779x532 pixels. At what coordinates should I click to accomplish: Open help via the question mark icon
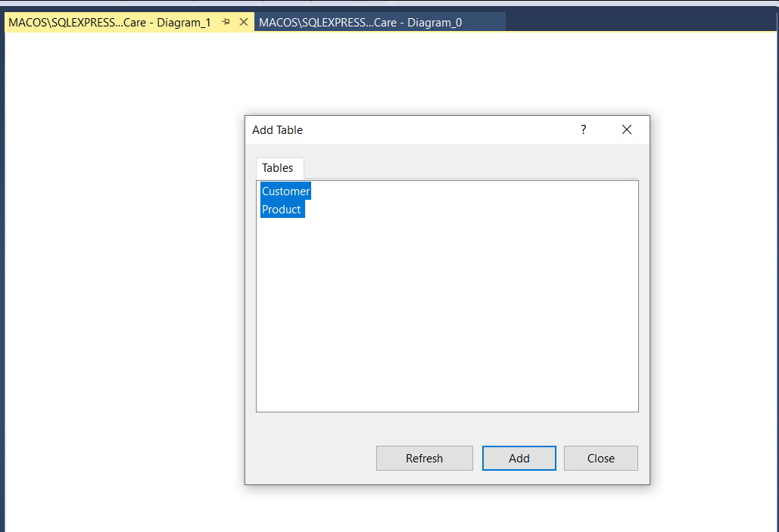(x=583, y=129)
